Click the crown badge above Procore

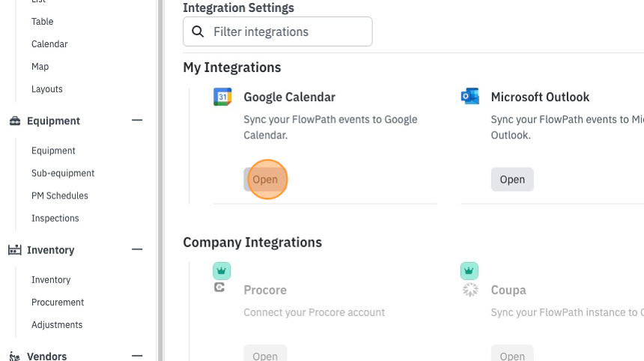click(222, 271)
